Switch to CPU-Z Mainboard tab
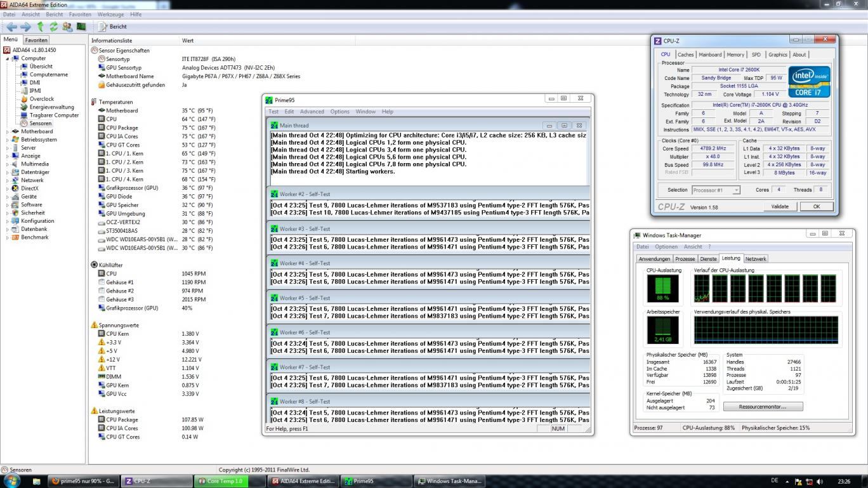Screen dimensions: 868x488 (x=710, y=55)
